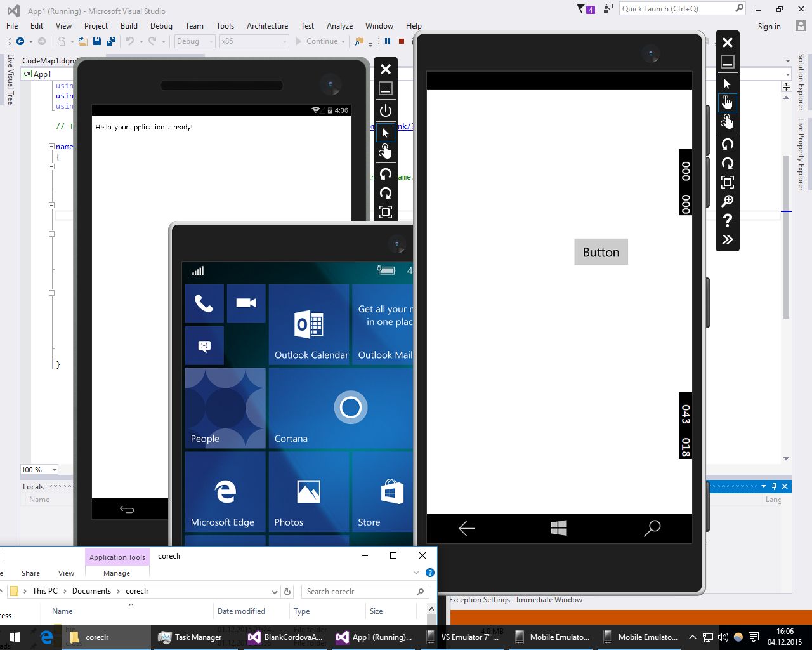Open the Solution Explorer side tab
The width and height of the screenshot is (812, 650).
click(x=801, y=82)
